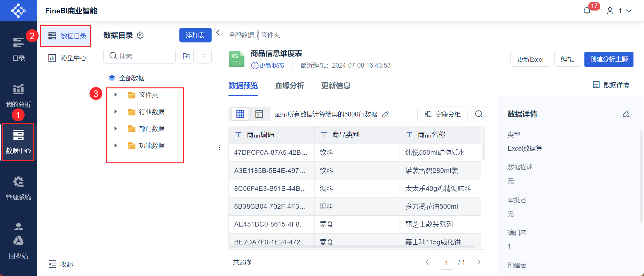Viewport: 644px width, 276px height.
Task: Open the user account dropdown arrow
Action: click(x=629, y=11)
